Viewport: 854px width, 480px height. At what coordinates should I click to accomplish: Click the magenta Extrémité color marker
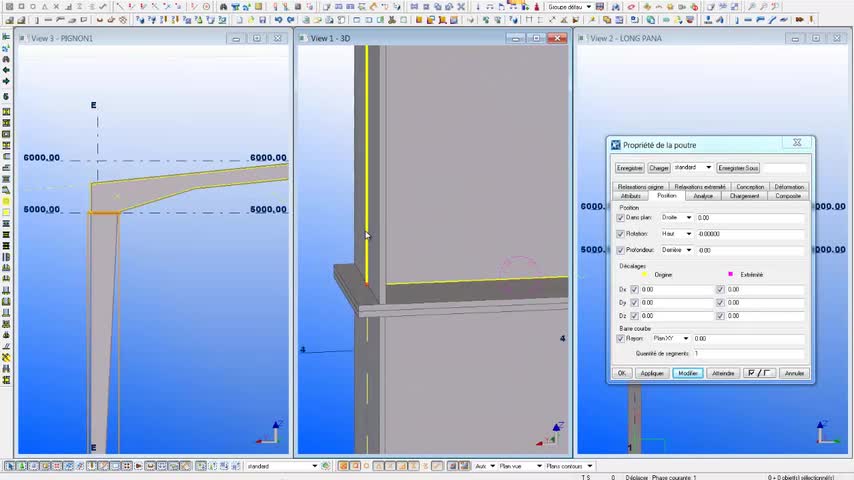(x=730, y=274)
